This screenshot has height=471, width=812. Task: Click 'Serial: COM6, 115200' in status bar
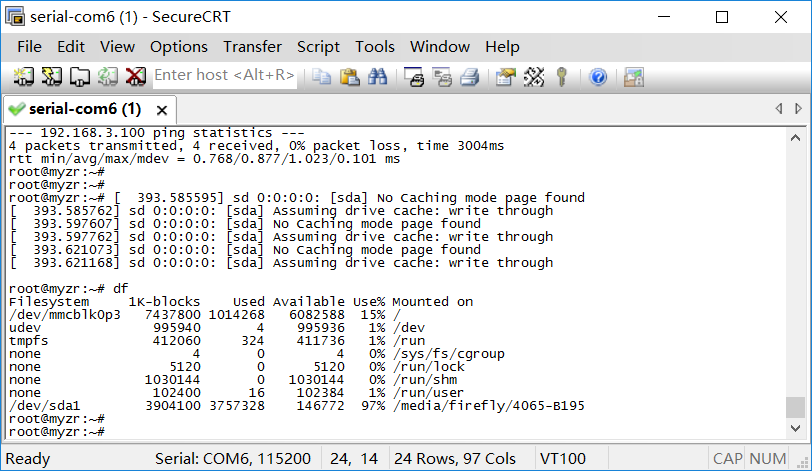click(233, 459)
